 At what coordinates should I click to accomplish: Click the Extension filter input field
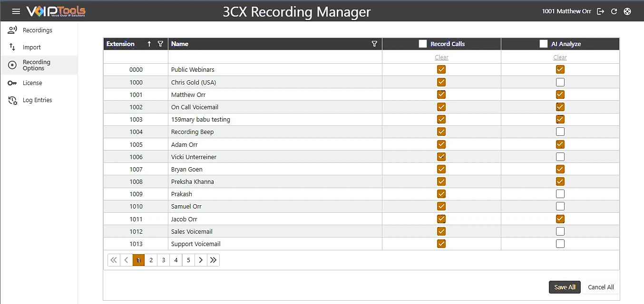136,57
